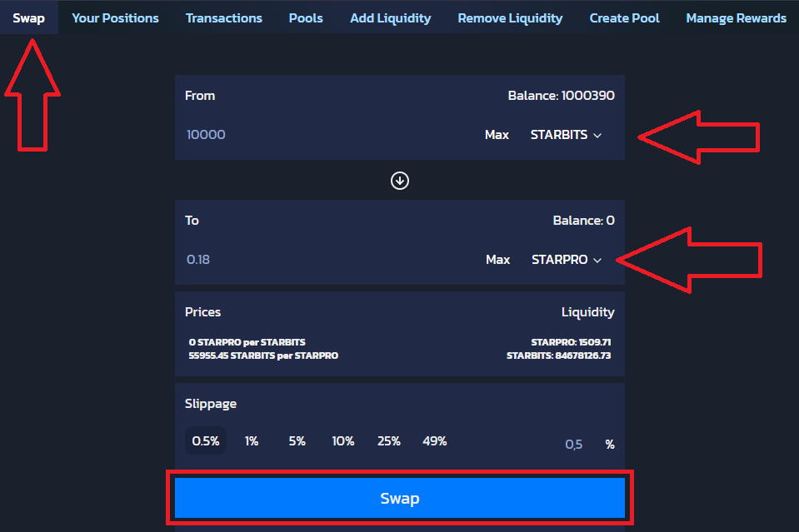
Task: Select 10% slippage option
Action: point(343,440)
